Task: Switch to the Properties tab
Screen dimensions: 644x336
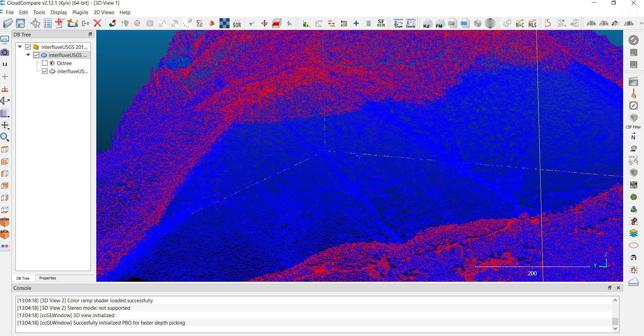Action: (47, 278)
